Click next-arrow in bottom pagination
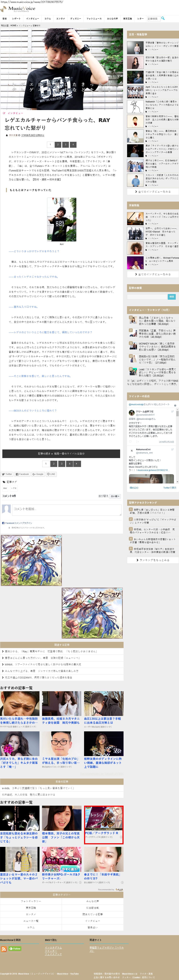The height and width of the screenshot is (980, 179). click(x=77, y=464)
